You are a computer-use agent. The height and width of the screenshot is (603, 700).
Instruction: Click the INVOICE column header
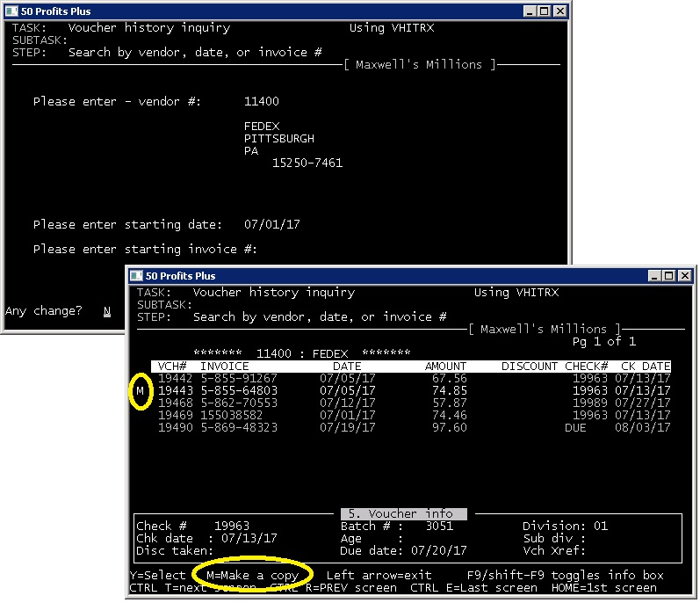click(x=224, y=366)
